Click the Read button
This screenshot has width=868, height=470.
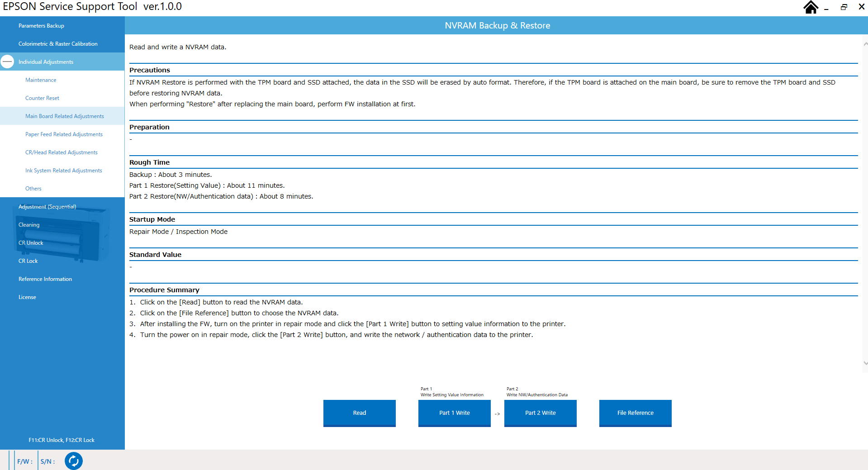pos(360,413)
